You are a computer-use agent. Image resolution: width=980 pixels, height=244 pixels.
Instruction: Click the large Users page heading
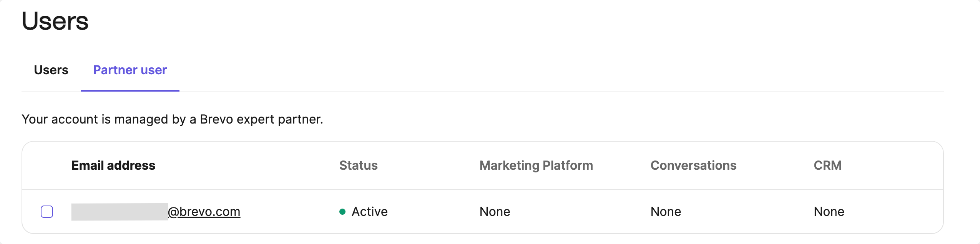pos(55,21)
